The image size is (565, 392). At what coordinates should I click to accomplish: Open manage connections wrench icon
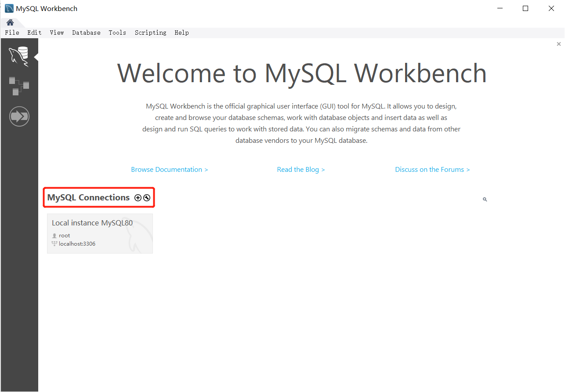147,198
